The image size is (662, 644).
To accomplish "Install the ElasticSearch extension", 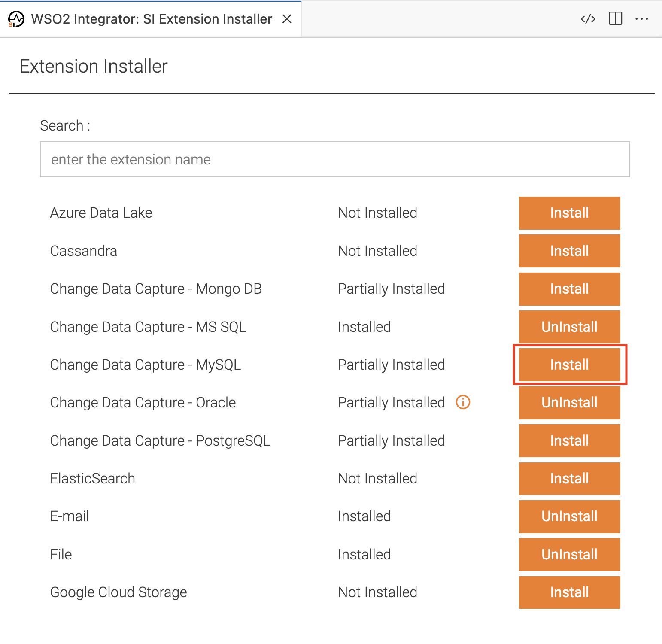I will 569,479.
